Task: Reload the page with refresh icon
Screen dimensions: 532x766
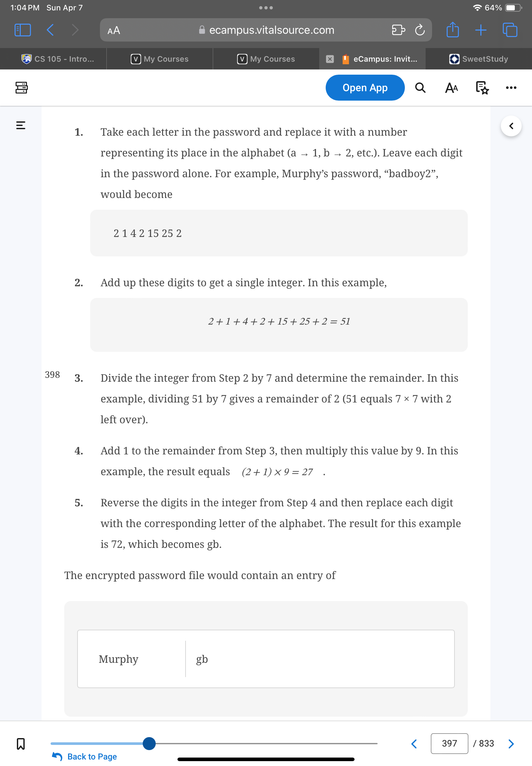Action: [x=420, y=30]
